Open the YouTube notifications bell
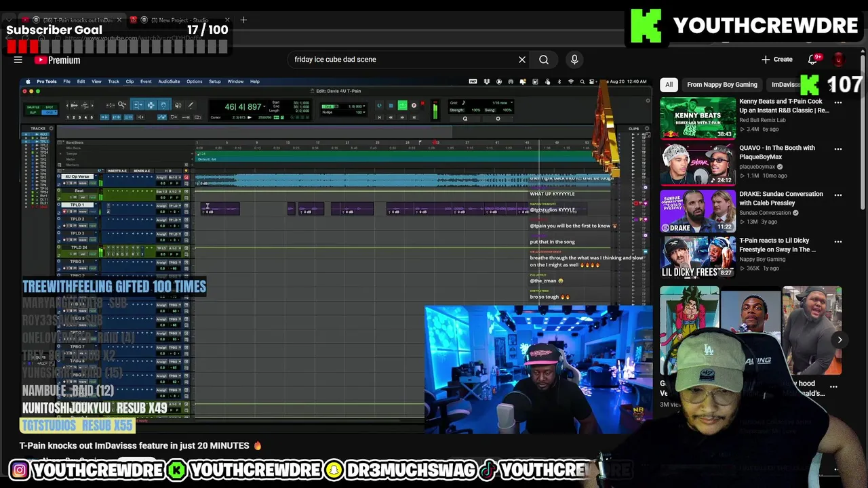Image resolution: width=868 pixels, height=488 pixels. tap(813, 60)
